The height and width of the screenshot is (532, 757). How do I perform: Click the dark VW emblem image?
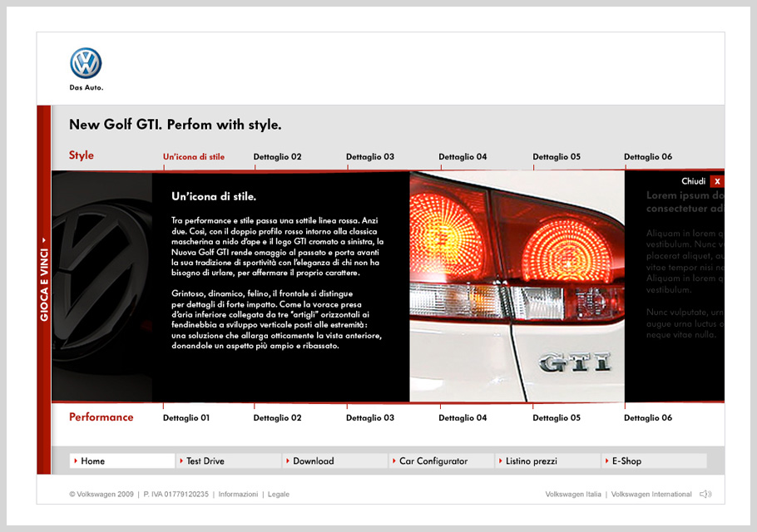click(101, 287)
